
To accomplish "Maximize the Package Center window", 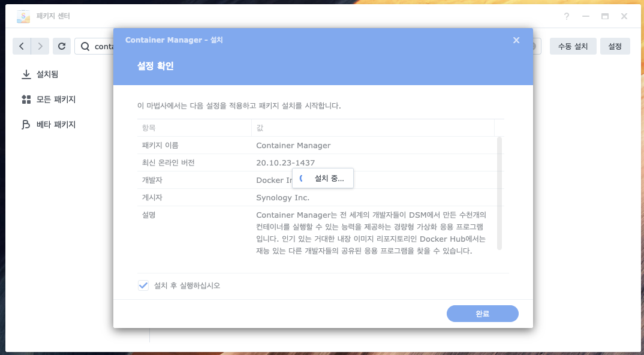I will 605,16.
